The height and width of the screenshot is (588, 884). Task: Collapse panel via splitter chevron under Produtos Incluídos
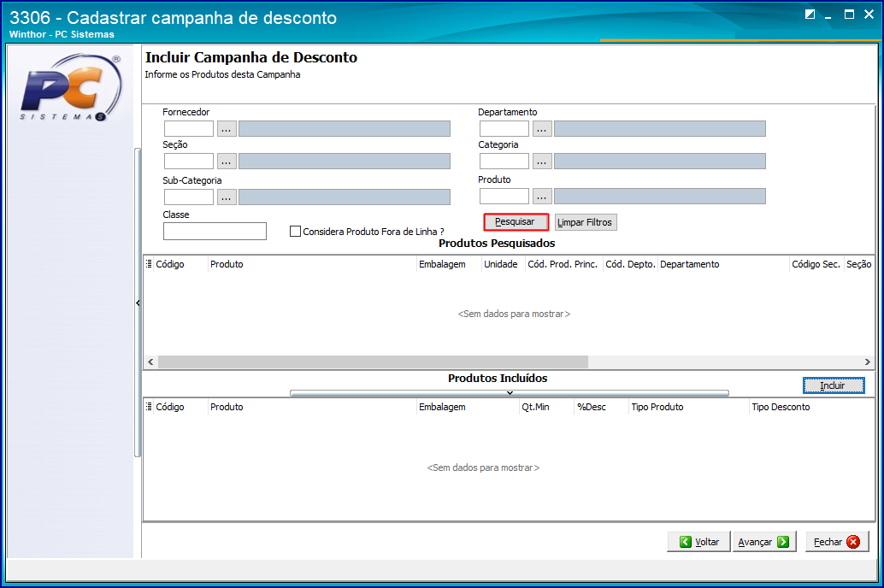point(510,393)
